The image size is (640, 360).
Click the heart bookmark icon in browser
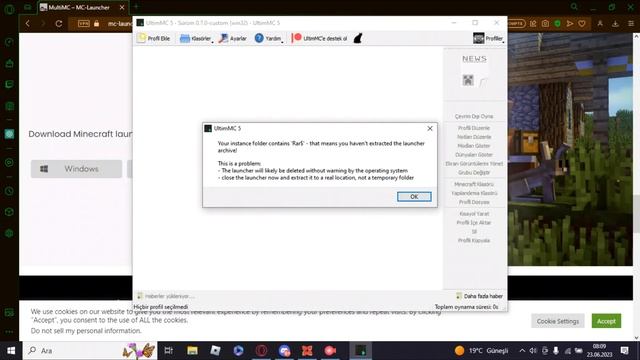[582, 24]
